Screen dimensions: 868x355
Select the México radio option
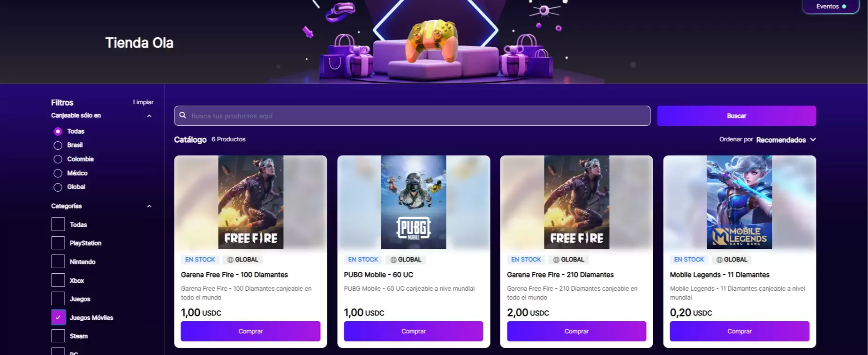coord(58,173)
